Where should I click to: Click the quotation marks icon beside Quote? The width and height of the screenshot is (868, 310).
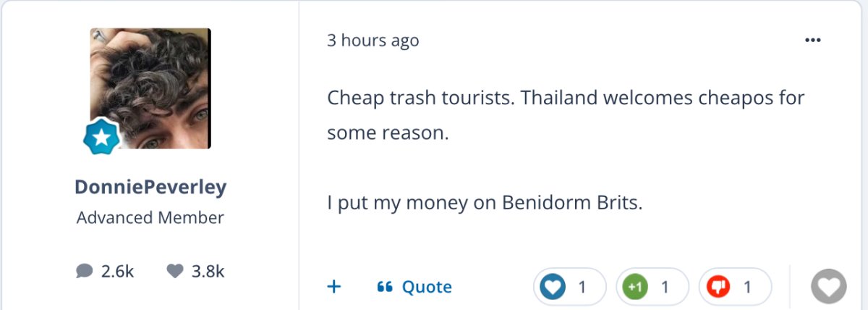[385, 287]
